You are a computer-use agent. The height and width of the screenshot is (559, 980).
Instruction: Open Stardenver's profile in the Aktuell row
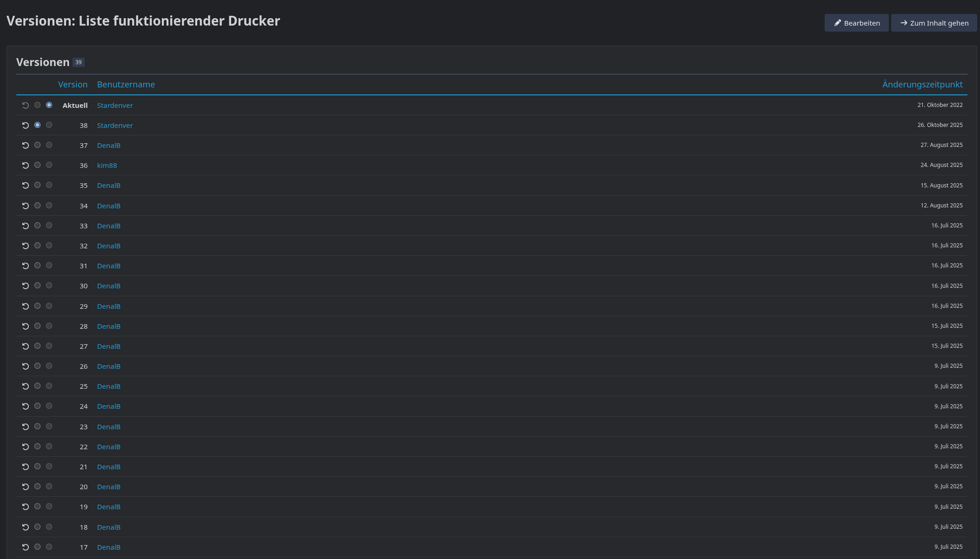pyautogui.click(x=115, y=106)
